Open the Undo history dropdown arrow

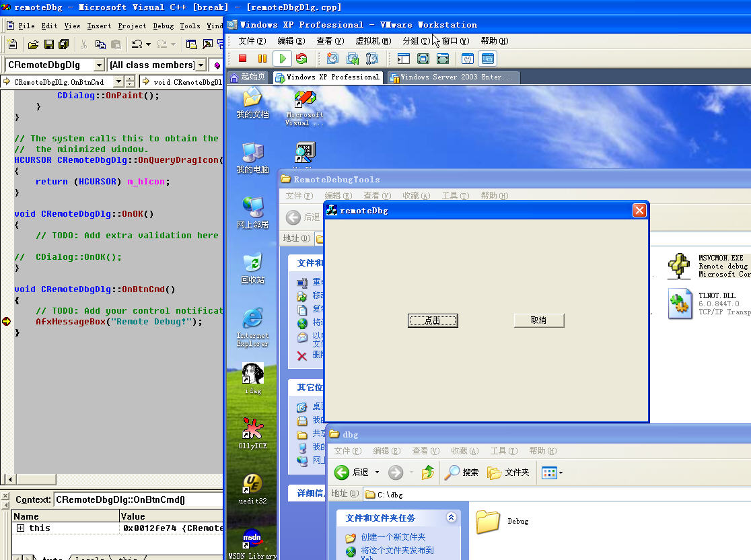[149, 44]
